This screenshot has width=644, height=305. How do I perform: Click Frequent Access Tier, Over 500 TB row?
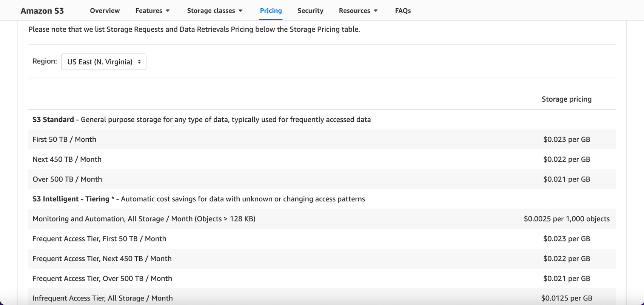click(322, 279)
